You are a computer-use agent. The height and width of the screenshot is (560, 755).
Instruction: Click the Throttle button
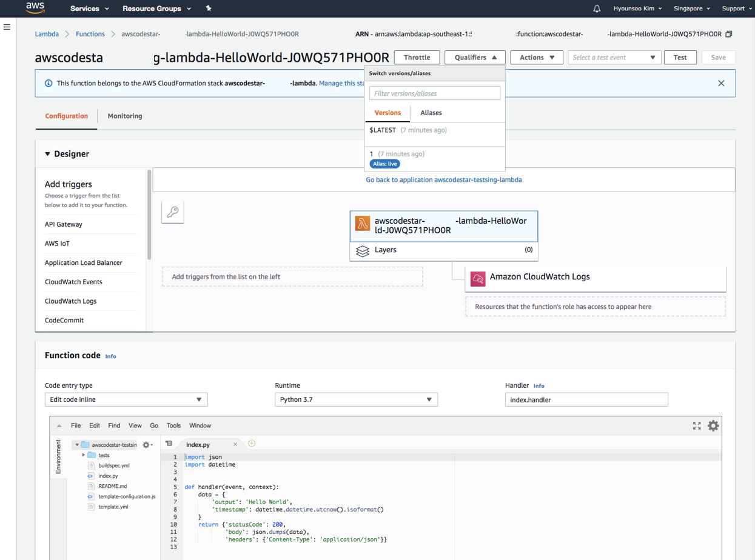(417, 58)
